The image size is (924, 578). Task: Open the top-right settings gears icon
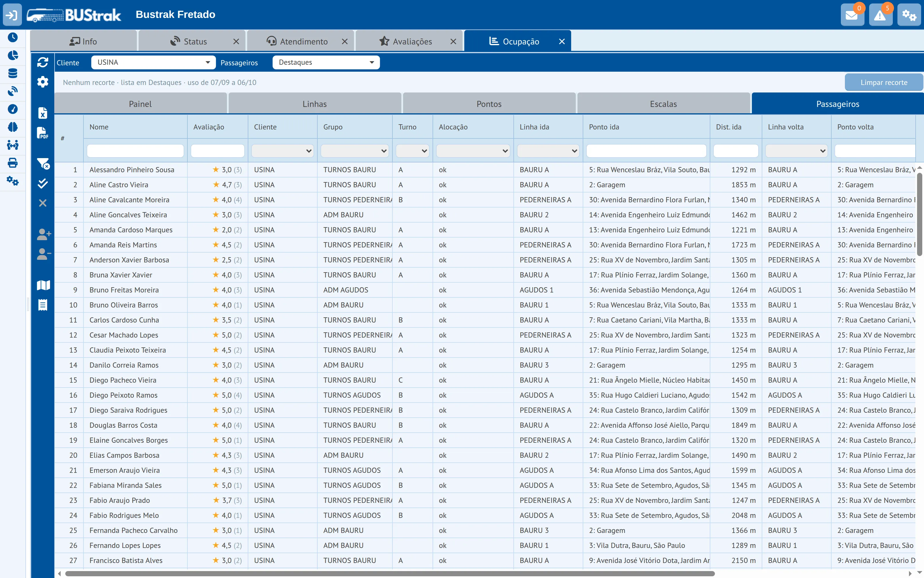click(909, 15)
